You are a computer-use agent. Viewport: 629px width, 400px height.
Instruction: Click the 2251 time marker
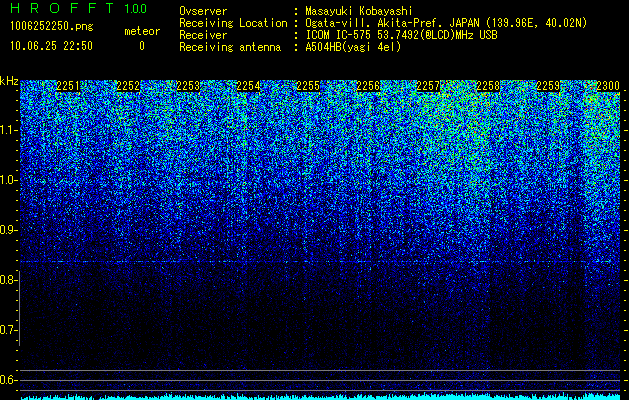click(x=68, y=86)
